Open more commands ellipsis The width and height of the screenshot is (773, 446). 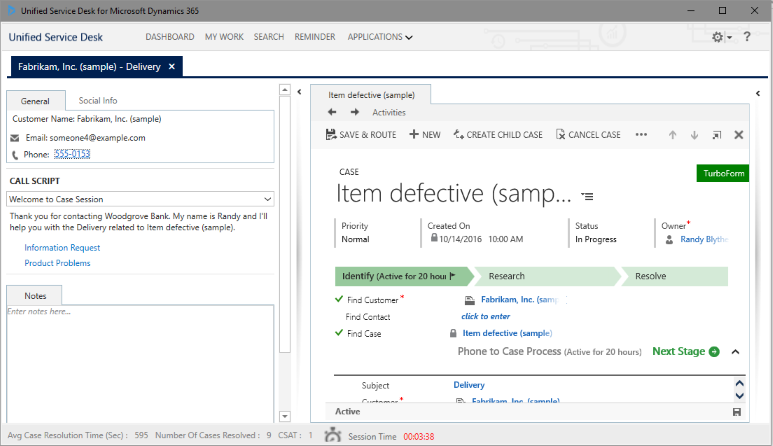click(641, 135)
